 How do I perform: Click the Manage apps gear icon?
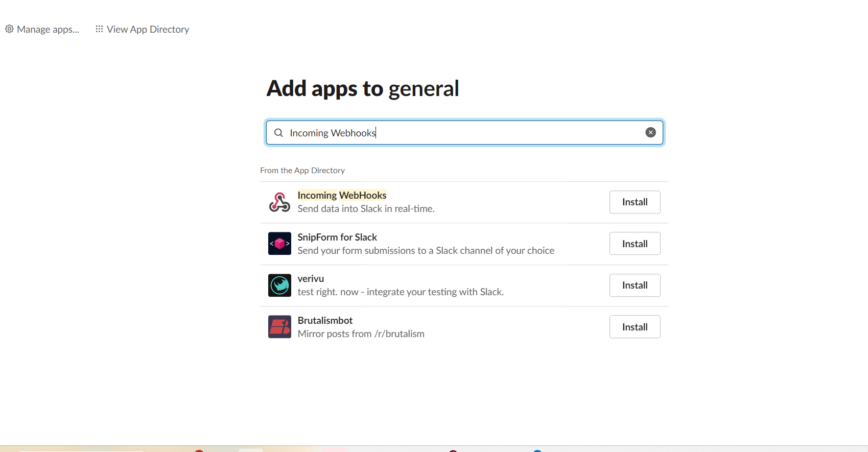coord(9,29)
